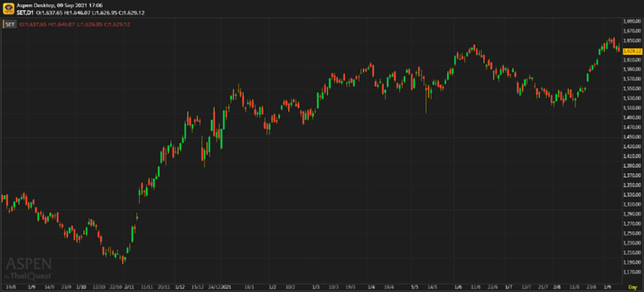Click the 1,690.00 price axis label

[x=633, y=21]
